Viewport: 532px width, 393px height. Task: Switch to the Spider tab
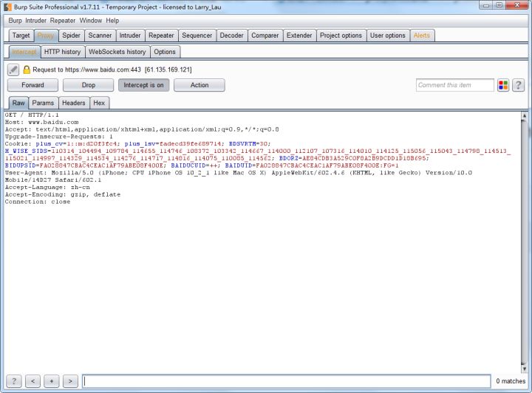pyautogui.click(x=71, y=35)
